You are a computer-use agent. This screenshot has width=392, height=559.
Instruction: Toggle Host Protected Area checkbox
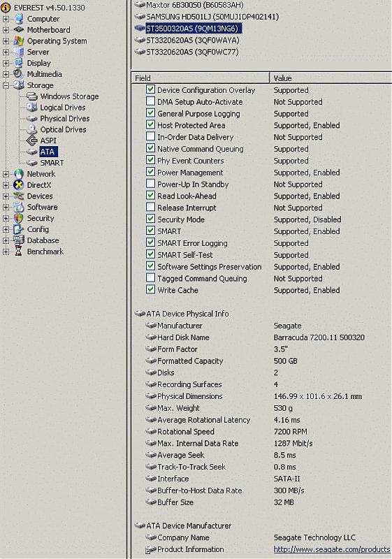(x=150, y=125)
